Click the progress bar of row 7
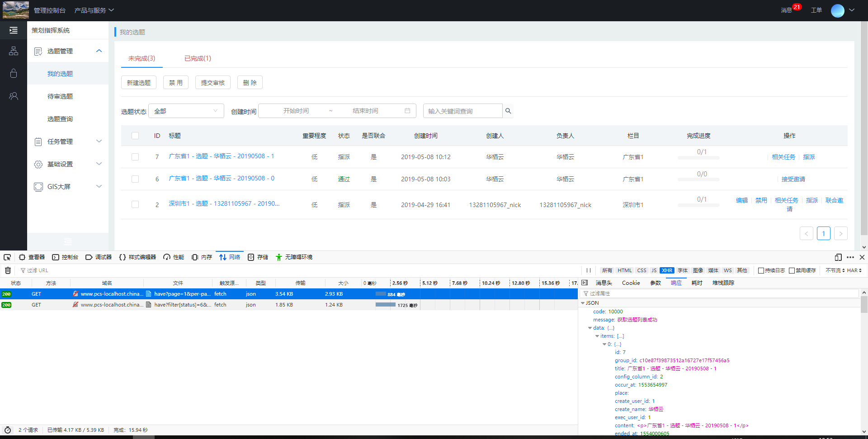The width and height of the screenshot is (868, 439). pos(698,158)
